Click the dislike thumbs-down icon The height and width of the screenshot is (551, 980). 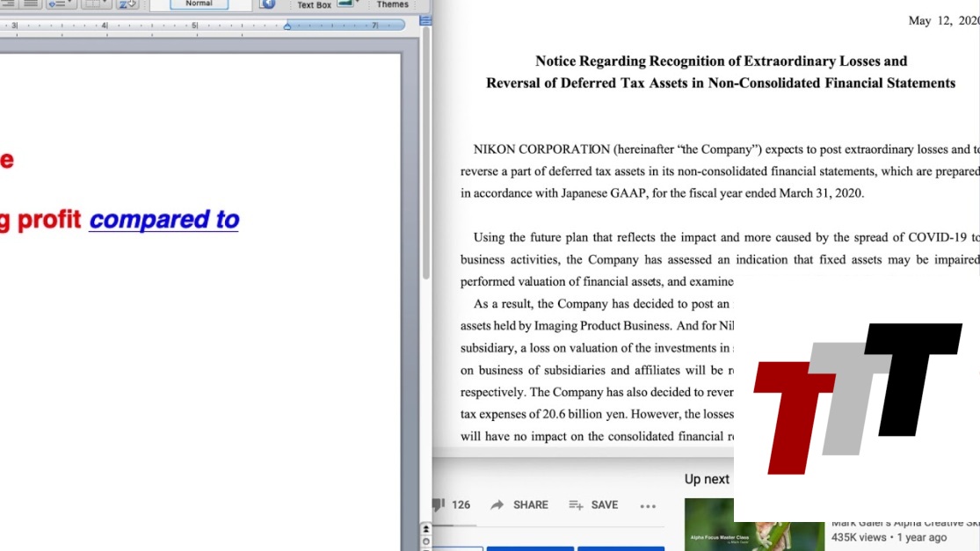pyautogui.click(x=439, y=504)
